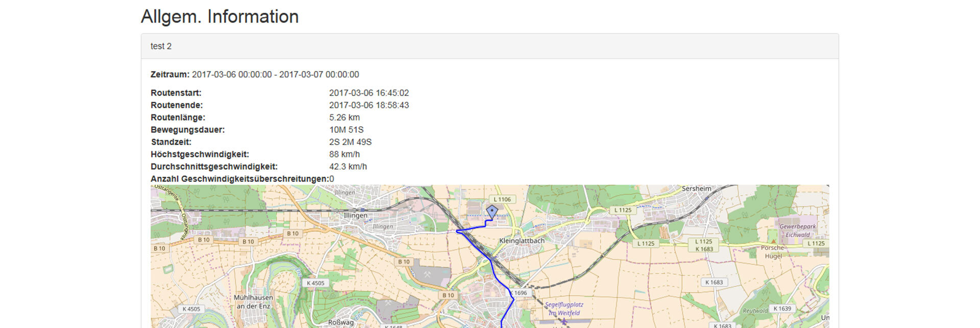The height and width of the screenshot is (328, 980).
Task: Click the Durchschnittsgeschwindigkeit label
Action: [214, 167]
